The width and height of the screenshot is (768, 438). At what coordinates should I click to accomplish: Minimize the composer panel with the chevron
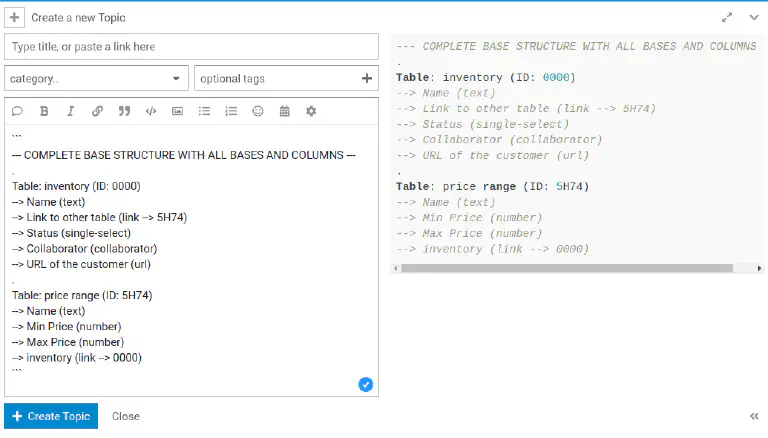(x=753, y=17)
